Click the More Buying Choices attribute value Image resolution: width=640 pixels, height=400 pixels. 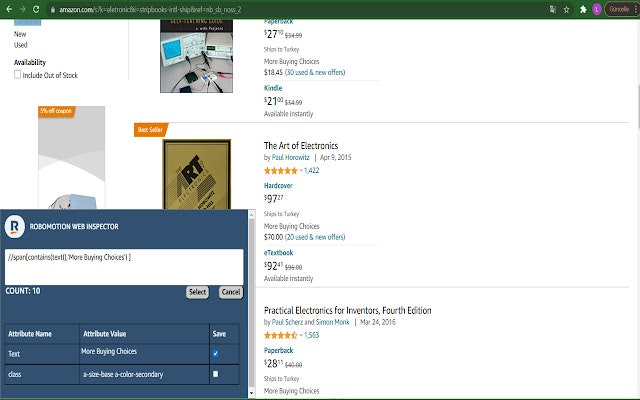(x=109, y=351)
